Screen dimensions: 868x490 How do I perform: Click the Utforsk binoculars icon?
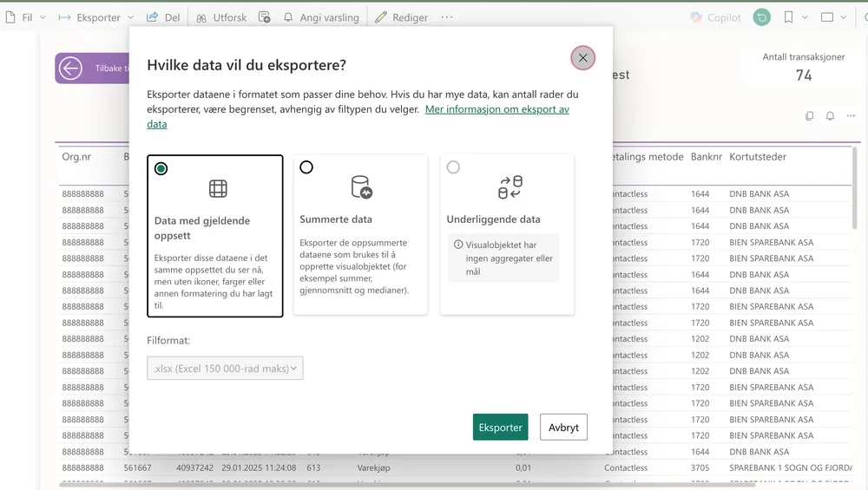201,17
